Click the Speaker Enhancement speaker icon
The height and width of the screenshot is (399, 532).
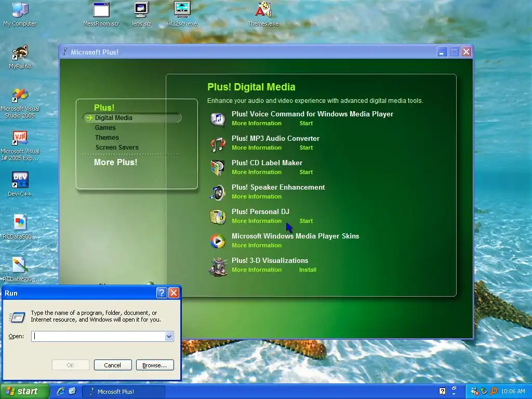point(218,192)
